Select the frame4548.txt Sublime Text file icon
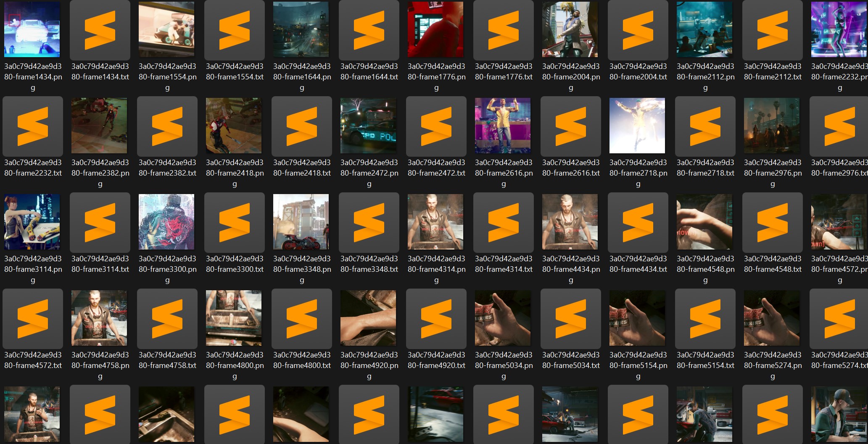This screenshot has height=444, width=868. coord(773,222)
